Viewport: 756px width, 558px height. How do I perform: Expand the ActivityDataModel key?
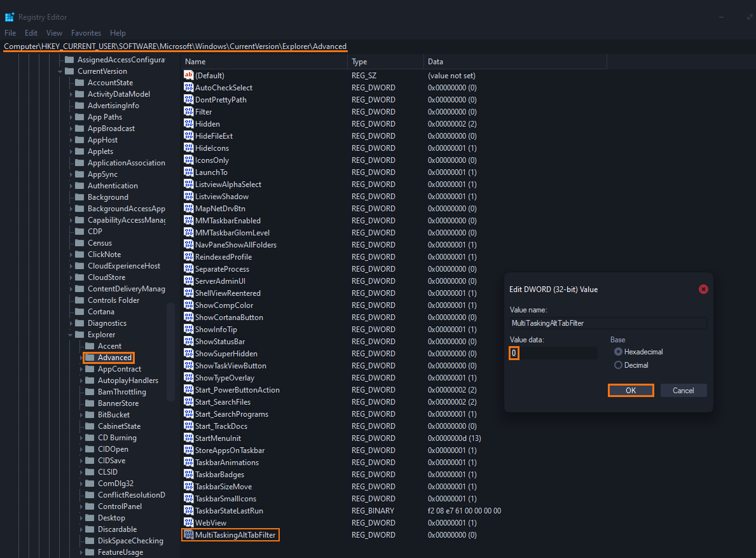click(71, 94)
